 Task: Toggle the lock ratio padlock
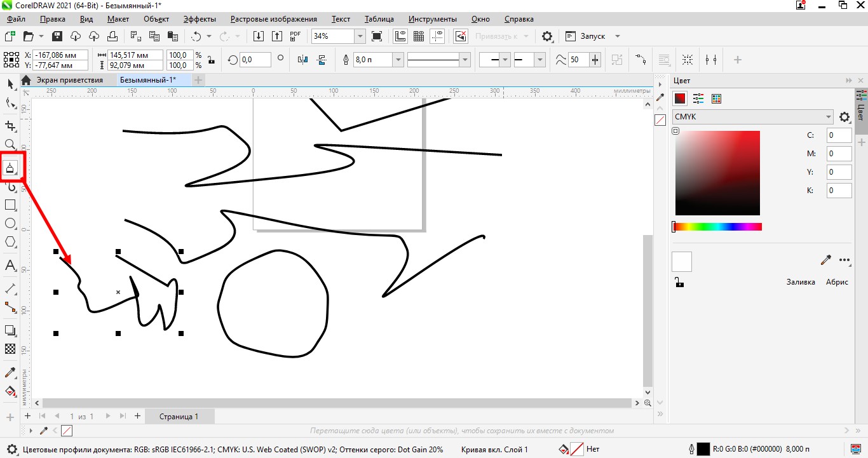[211, 60]
